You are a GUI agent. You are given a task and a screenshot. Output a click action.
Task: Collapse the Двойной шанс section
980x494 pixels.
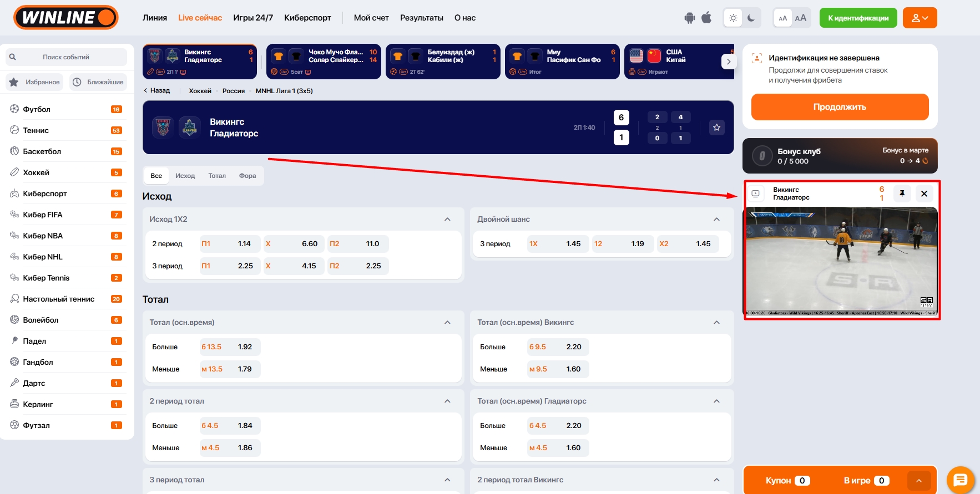click(x=716, y=220)
